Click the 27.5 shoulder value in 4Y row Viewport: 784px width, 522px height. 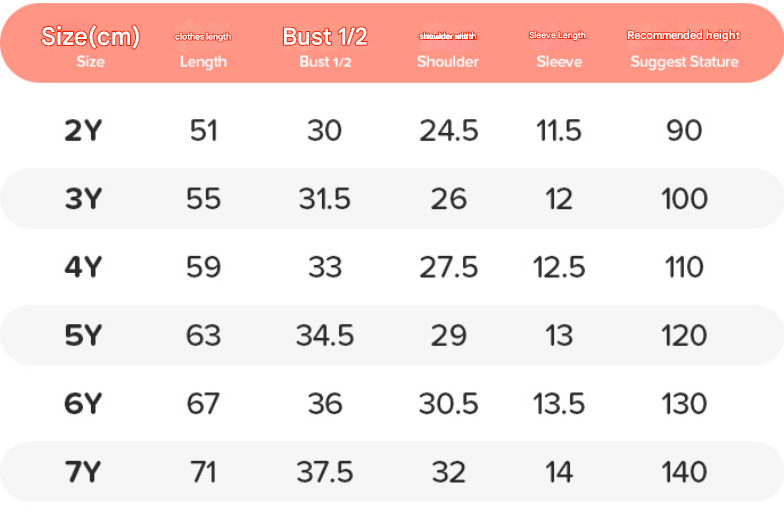click(448, 267)
